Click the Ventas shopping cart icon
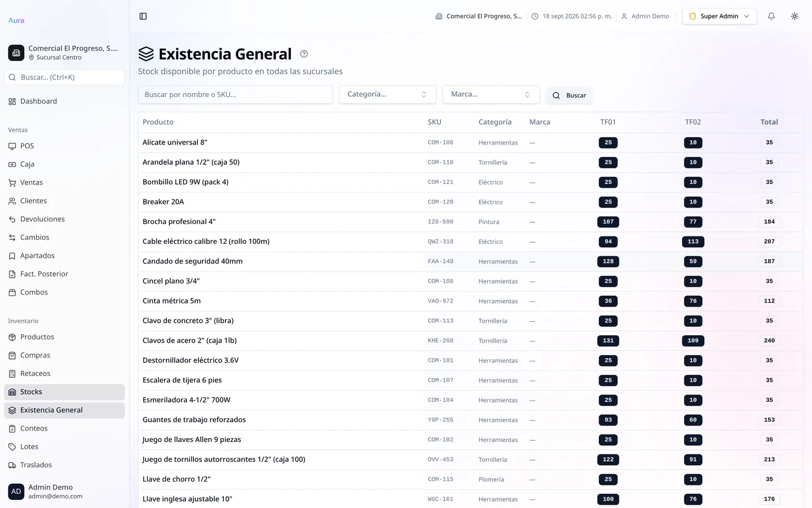 tap(12, 183)
